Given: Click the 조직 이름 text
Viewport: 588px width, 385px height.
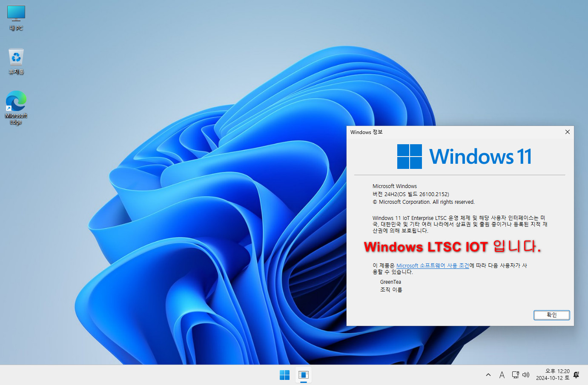Looking at the screenshot, I should pyautogui.click(x=391, y=290).
